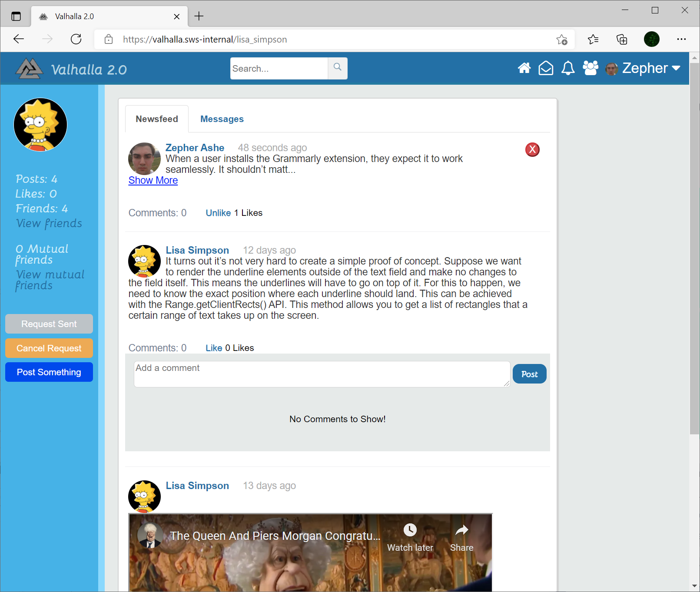Click Comments: 0 under Zepher's post
The image size is (700, 592).
click(157, 213)
